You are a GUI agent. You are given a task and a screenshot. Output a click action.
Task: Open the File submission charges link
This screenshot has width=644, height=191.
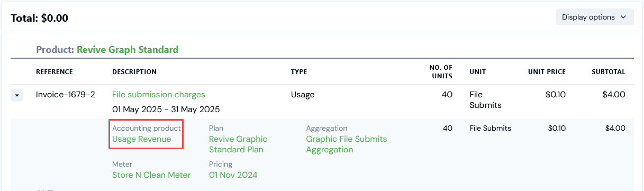(x=159, y=95)
